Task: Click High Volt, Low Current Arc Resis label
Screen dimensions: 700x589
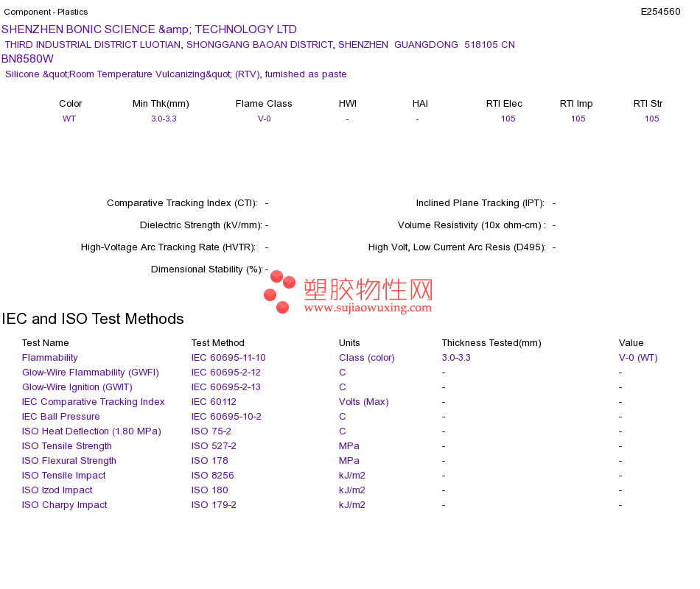Action: [x=457, y=247]
